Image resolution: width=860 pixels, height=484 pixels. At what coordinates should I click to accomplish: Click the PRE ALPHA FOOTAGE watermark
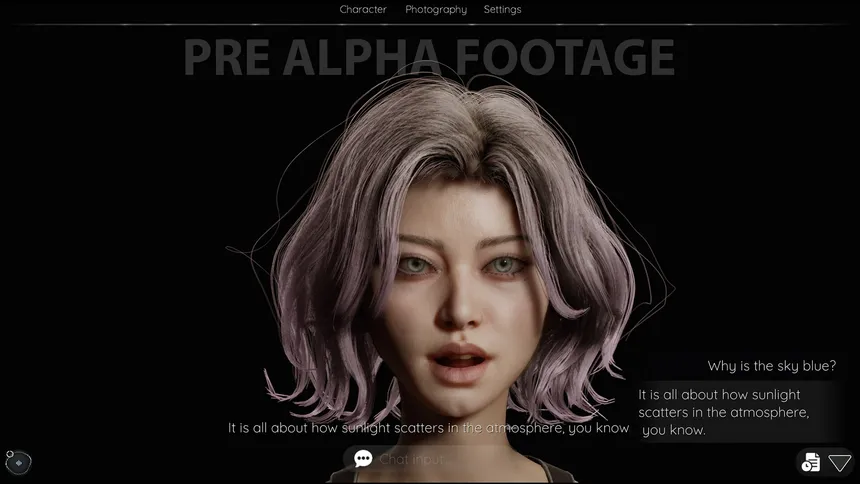(x=429, y=58)
